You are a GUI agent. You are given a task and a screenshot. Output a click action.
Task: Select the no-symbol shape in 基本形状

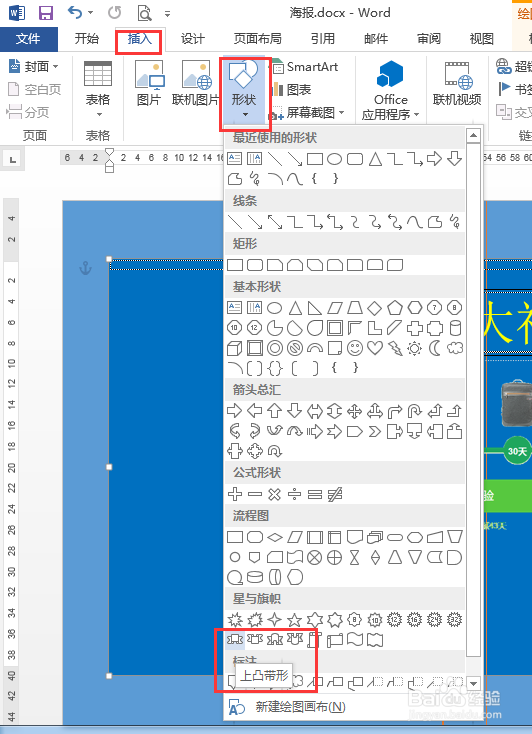[x=295, y=348]
